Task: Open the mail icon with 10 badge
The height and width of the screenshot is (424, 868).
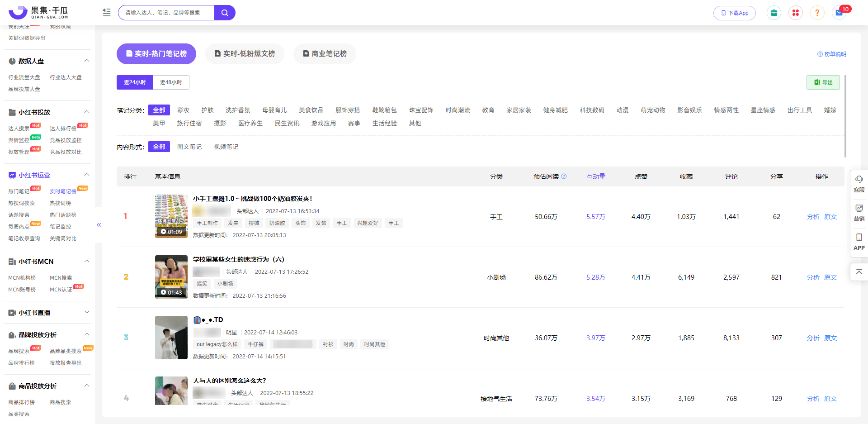Action: point(839,13)
